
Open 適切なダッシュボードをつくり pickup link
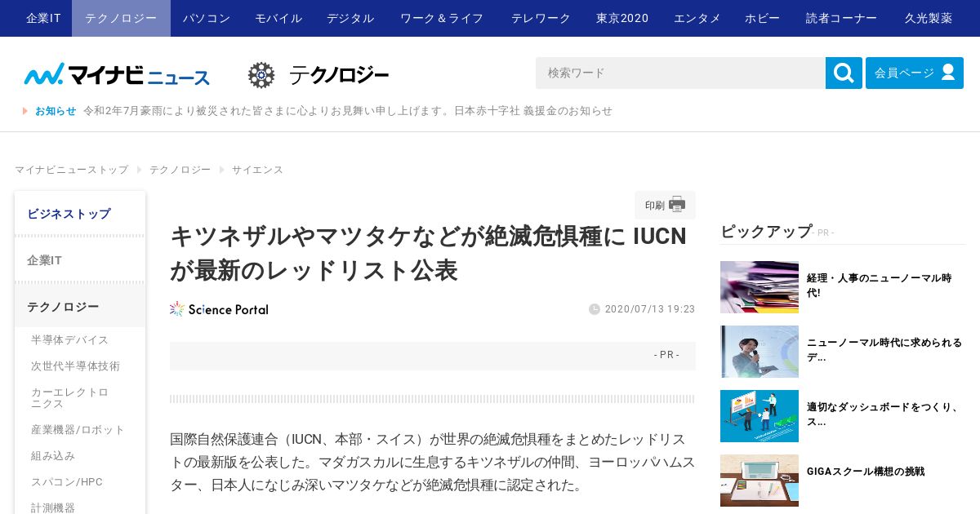[884, 414]
